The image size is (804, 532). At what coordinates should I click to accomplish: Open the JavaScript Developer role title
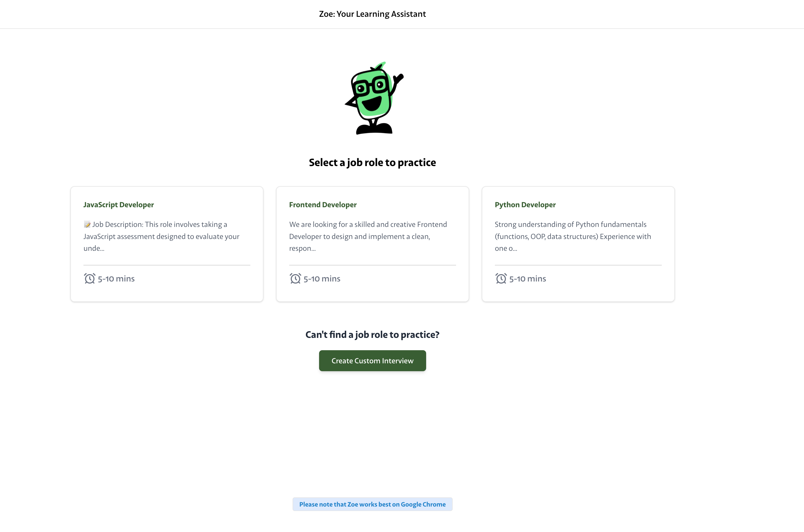pos(118,205)
